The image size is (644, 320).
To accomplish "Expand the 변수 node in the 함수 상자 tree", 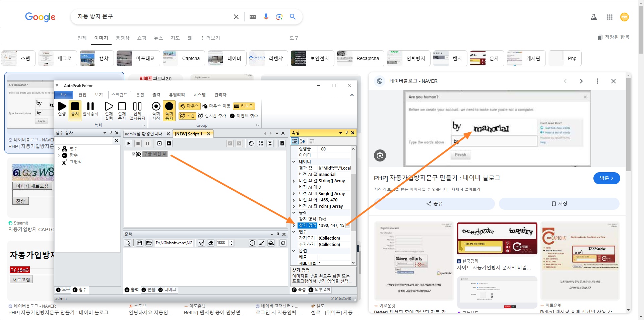I will pos(59,148).
